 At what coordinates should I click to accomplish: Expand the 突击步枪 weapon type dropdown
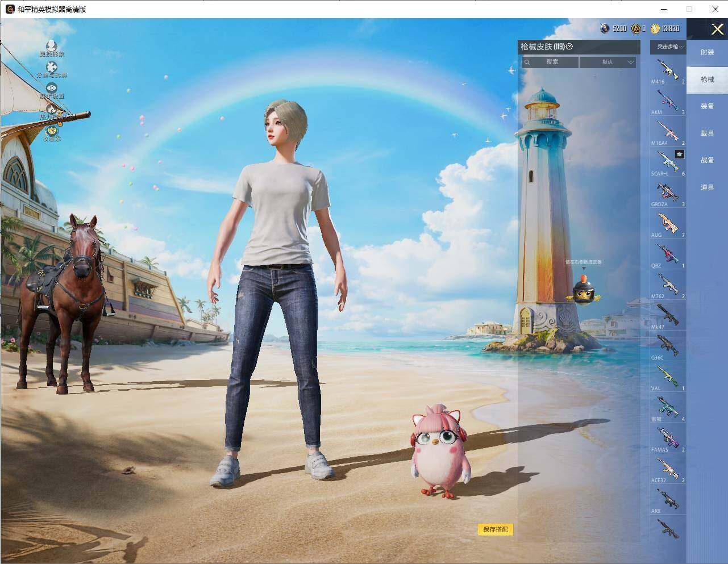coord(668,47)
